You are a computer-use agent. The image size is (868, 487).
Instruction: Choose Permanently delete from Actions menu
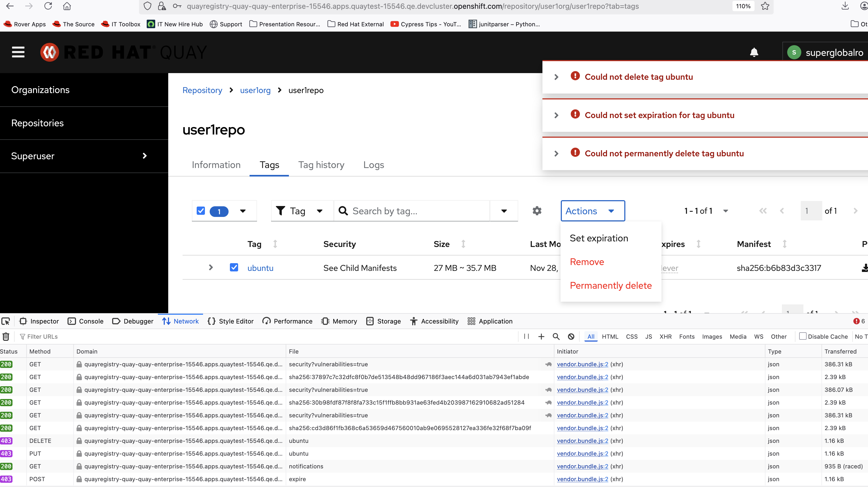pyautogui.click(x=610, y=286)
